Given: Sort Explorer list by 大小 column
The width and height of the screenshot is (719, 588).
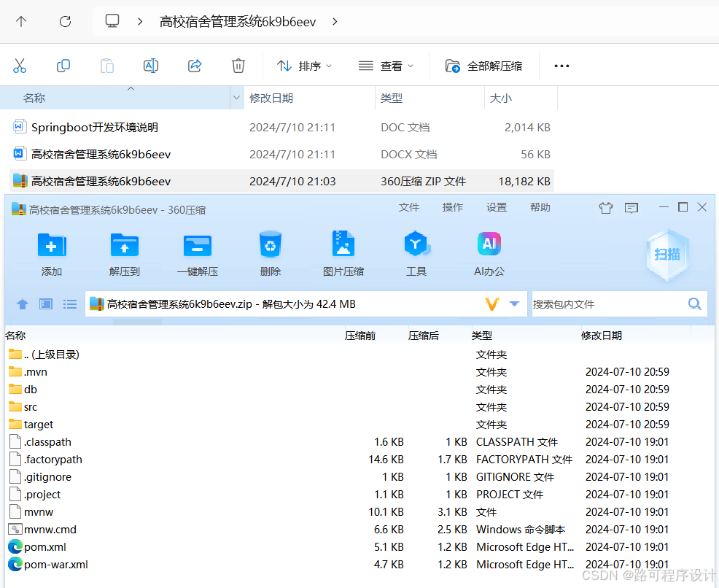Looking at the screenshot, I should [x=501, y=98].
